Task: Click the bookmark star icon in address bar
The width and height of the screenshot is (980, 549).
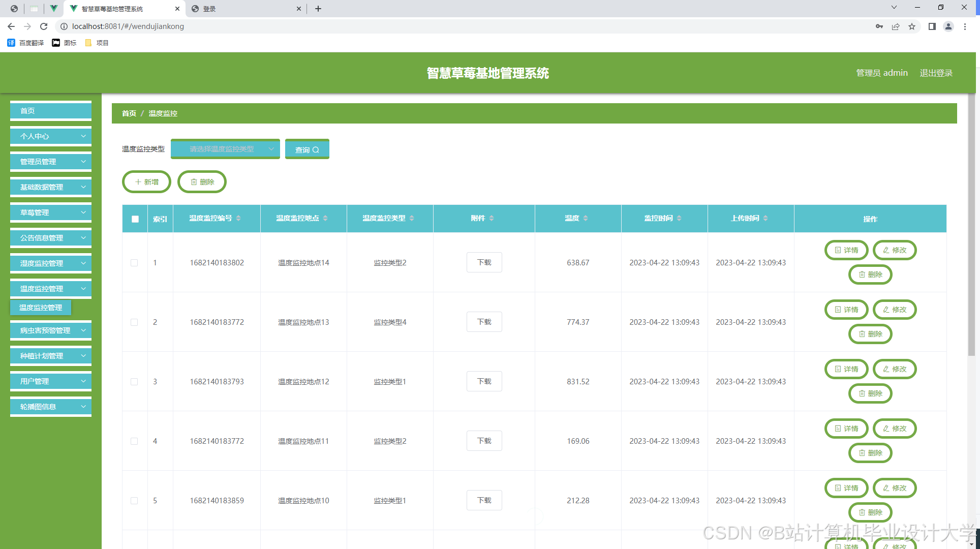Action: point(912,26)
